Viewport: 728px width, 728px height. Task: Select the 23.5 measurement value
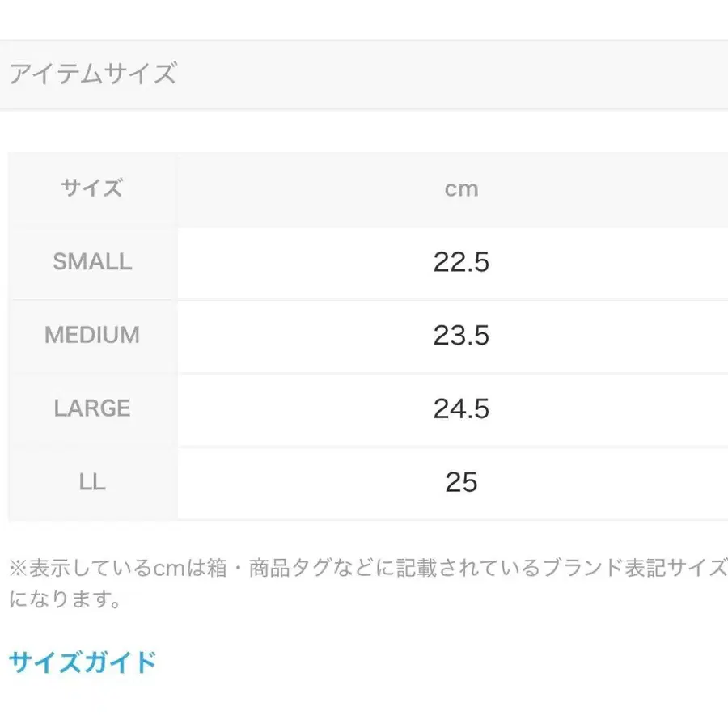pos(461,335)
